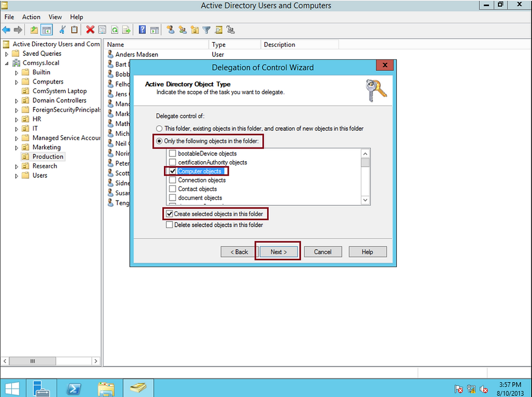Click the Copy clipboard toolbar icon
Screen dimensions: 532x397
pos(74,30)
